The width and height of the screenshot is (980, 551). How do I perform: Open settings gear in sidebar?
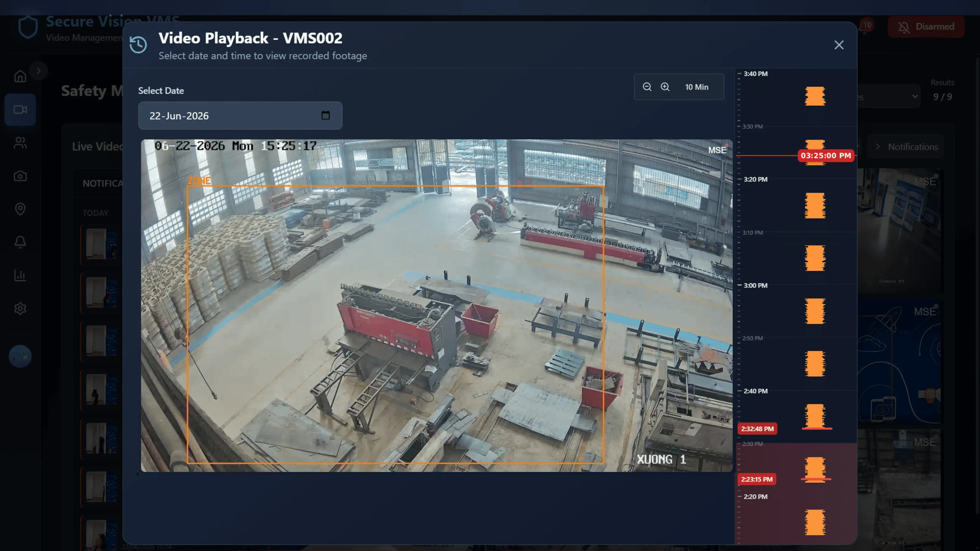[20, 308]
